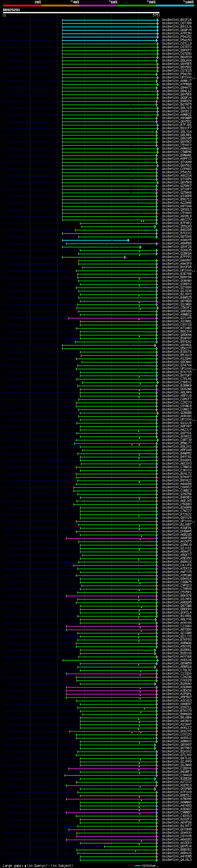Open hit UniRef100_P54150
The width and height of the screenshot is (197, 868).
tap(177, 74)
